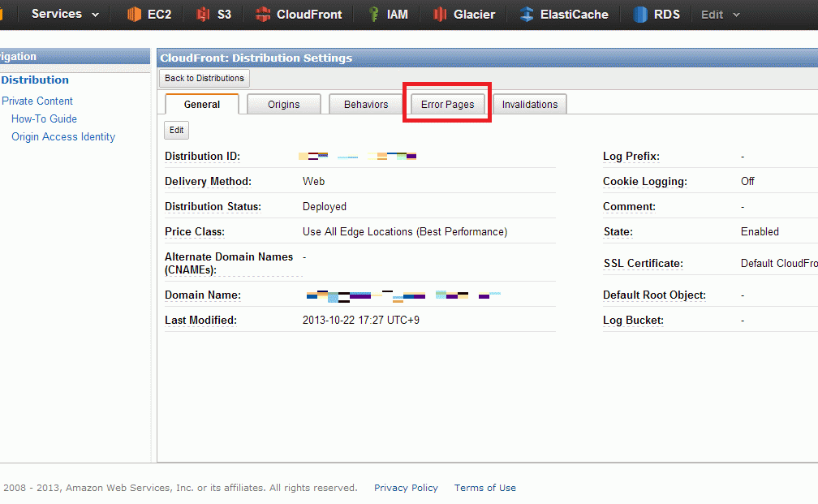This screenshot has width=818, height=504.
Task: Click the Distribution ID label
Action: 202,156
